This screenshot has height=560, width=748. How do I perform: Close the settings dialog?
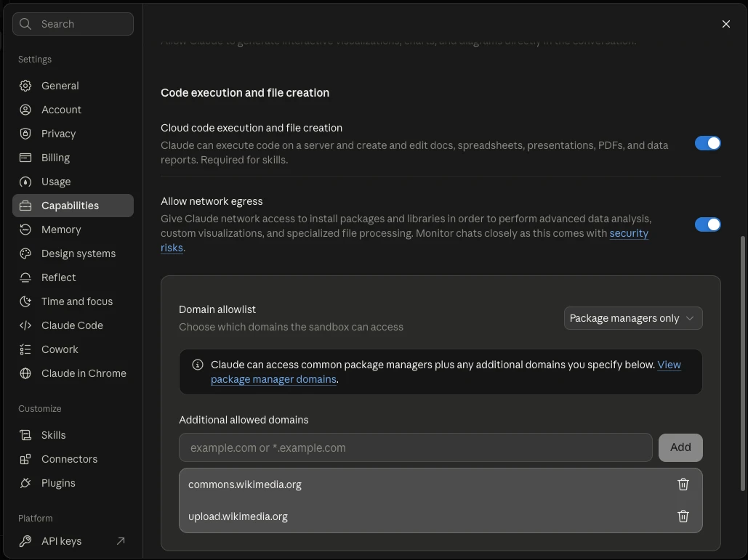[726, 24]
